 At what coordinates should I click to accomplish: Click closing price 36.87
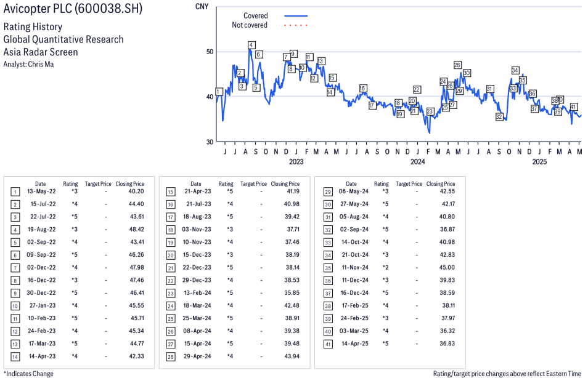(x=447, y=229)
